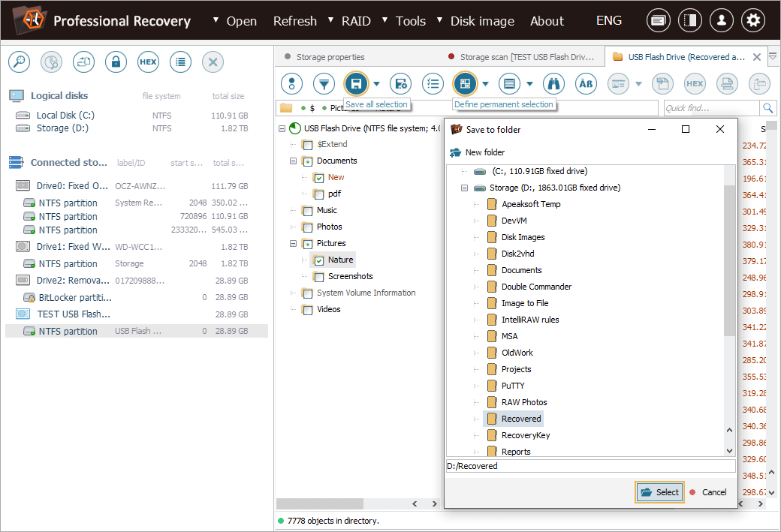Click the binoculars find icon
This screenshot has width=781, height=532.
pos(553,83)
